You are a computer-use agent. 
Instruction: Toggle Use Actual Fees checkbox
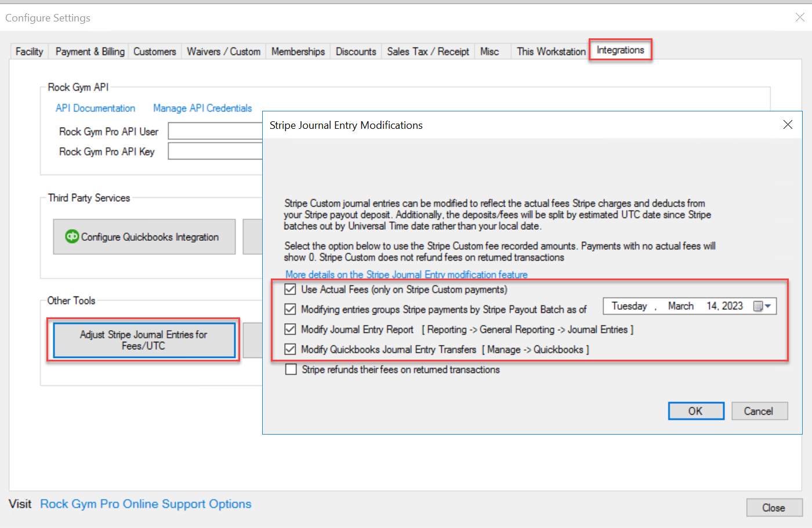point(291,289)
